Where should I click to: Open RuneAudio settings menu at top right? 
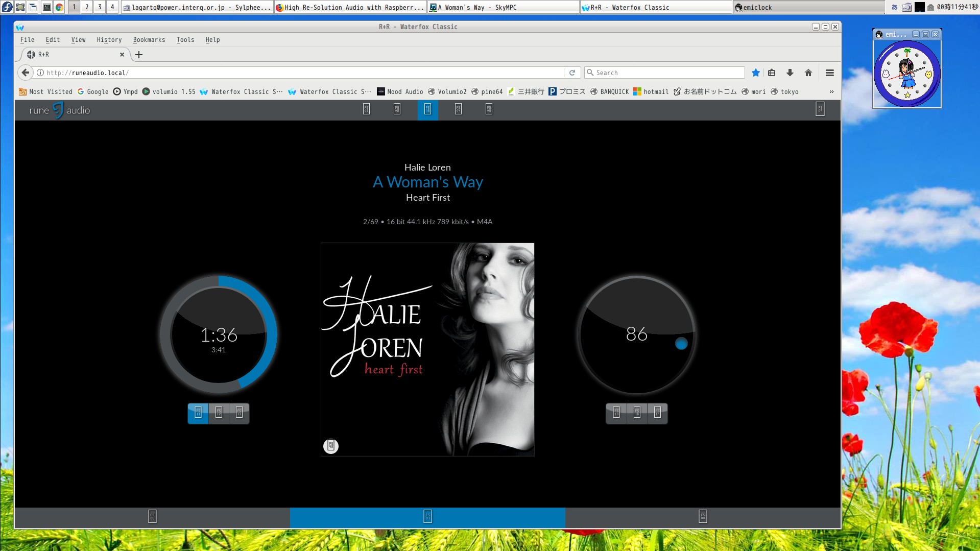820,109
